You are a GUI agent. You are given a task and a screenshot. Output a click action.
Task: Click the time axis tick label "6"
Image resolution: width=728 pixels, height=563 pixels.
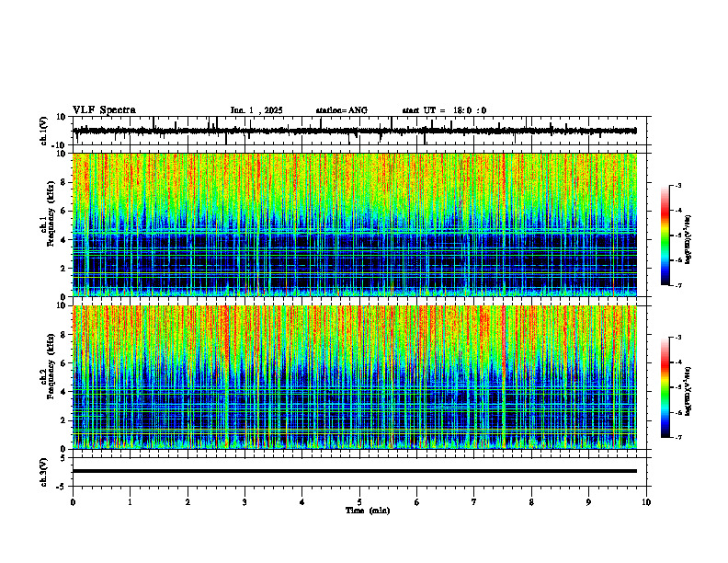point(417,502)
